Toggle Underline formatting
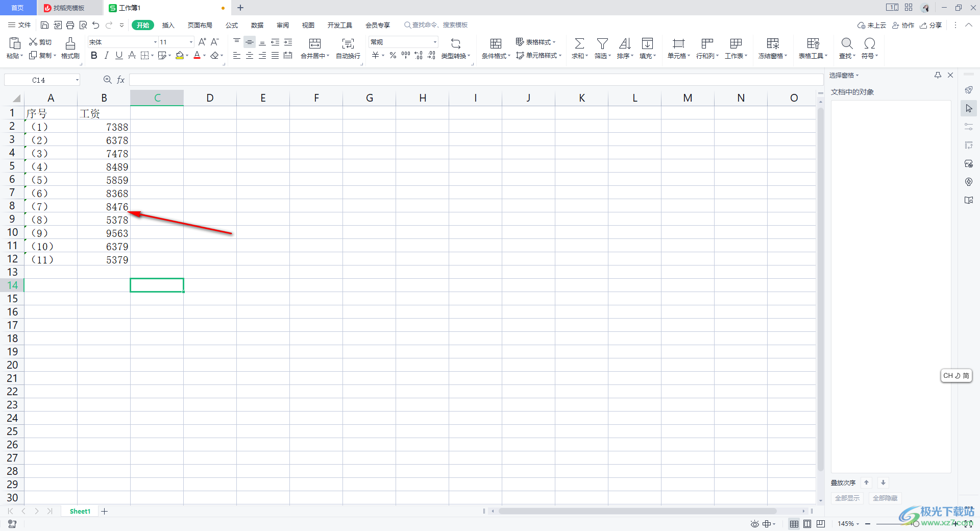 point(119,55)
